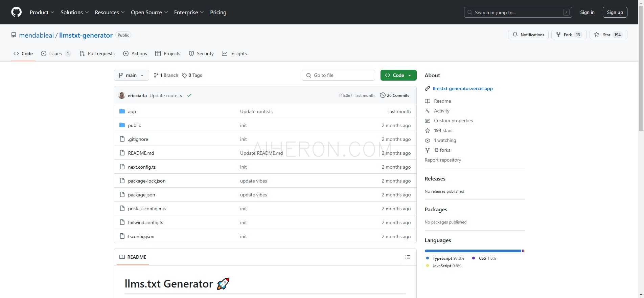The image size is (644, 298).
Task: Click file icon beside .gitignore
Action: pos(122,139)
